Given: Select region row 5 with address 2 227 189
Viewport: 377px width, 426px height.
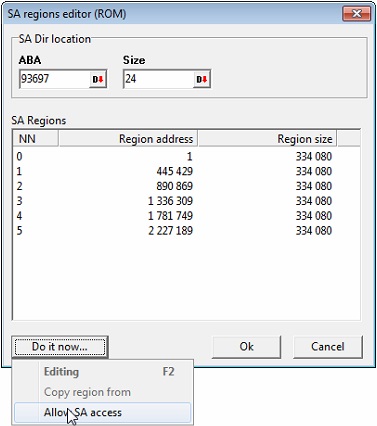Looking at the screenshot, I should click(x=186, y=231).
